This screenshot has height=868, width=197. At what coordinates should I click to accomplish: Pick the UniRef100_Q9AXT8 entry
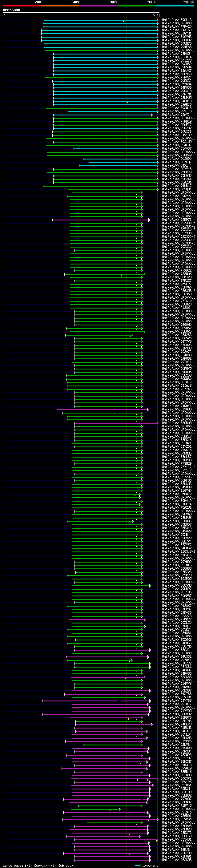click(x=177, y=91)
